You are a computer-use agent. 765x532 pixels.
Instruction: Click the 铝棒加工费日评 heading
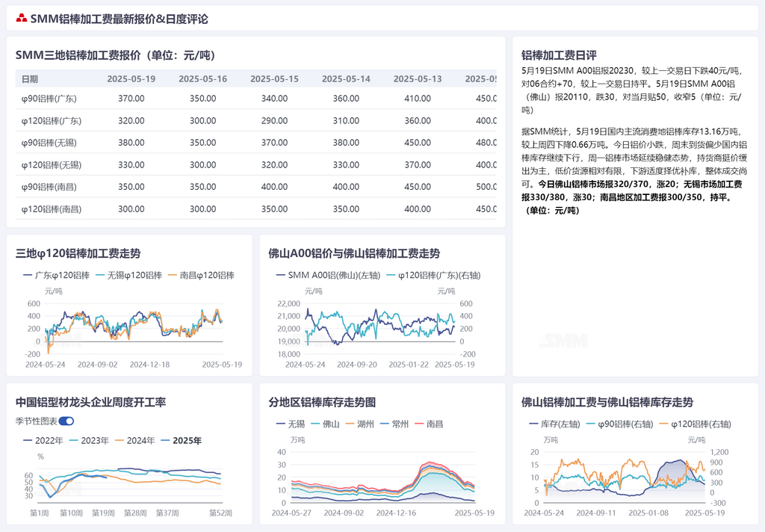(x=559, y=55)
